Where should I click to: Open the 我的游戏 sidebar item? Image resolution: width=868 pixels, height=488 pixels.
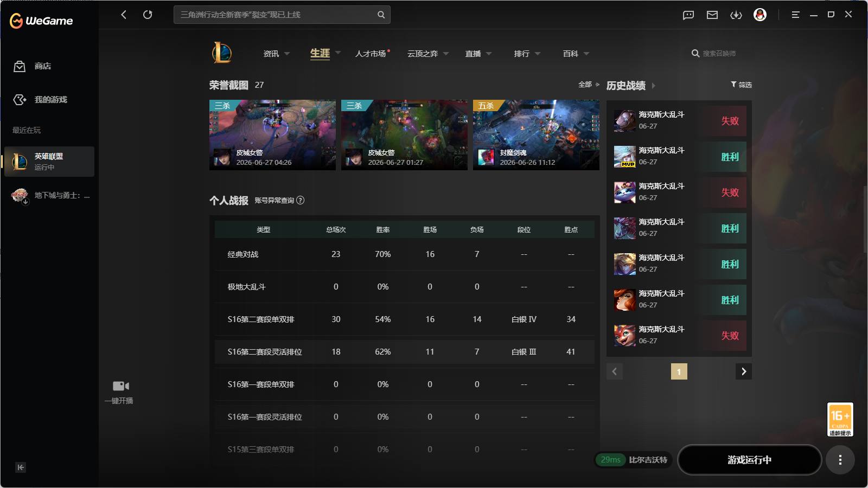pyautogui.click(x=51, y=100)
